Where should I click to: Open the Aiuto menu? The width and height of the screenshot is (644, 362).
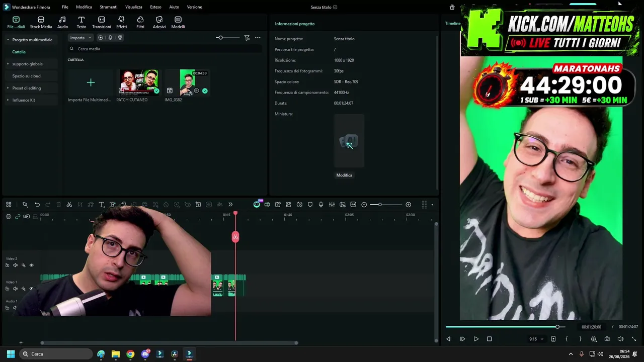[174, 7]
